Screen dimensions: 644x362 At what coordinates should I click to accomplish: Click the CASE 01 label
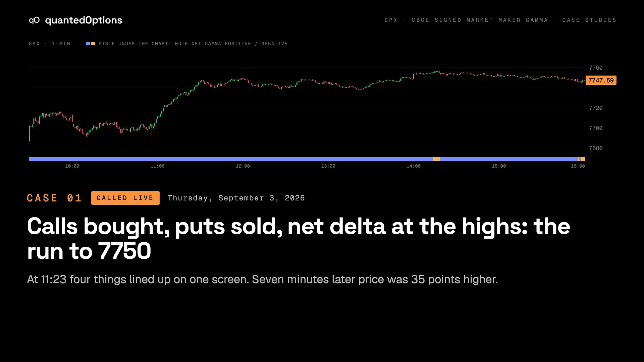point(54,198)
